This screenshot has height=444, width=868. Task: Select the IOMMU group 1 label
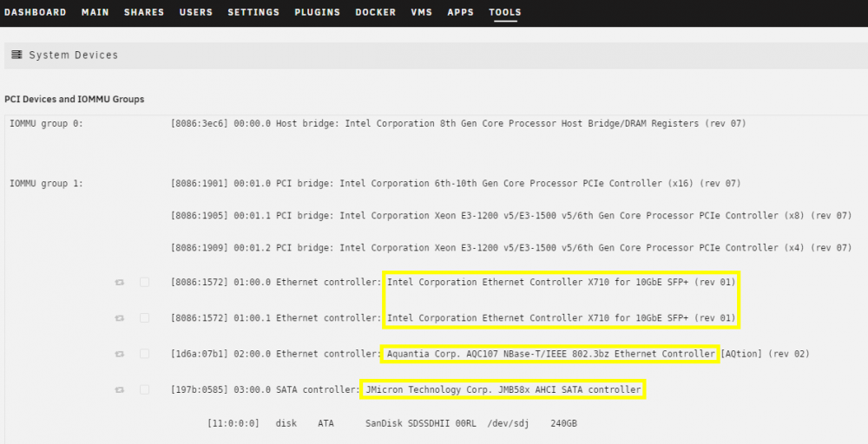coord(47,183)
